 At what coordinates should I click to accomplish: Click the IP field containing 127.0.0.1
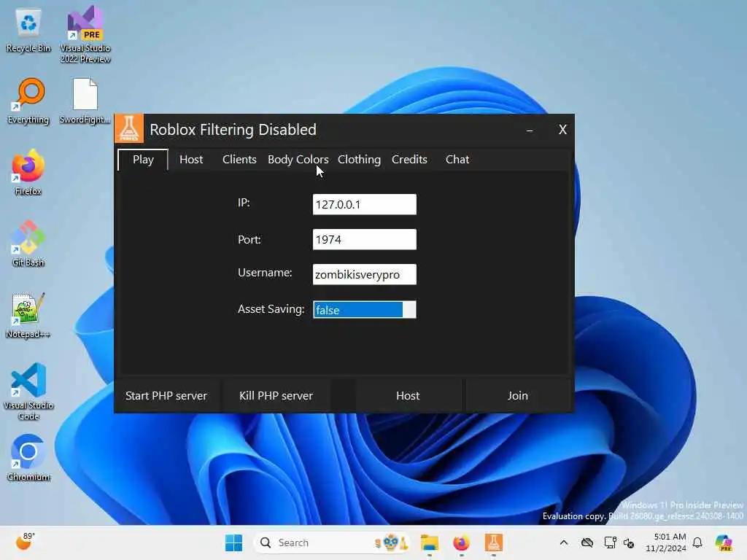click(x=365, y=204)
